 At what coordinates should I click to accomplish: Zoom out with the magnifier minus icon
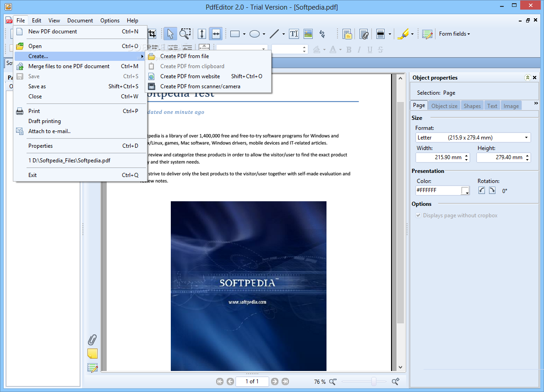333,381
